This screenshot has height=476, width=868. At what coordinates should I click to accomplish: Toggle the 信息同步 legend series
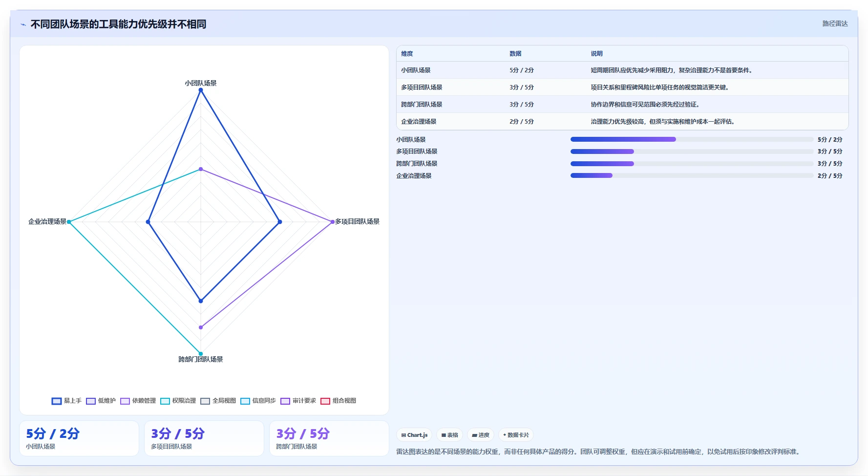[258, 401]
